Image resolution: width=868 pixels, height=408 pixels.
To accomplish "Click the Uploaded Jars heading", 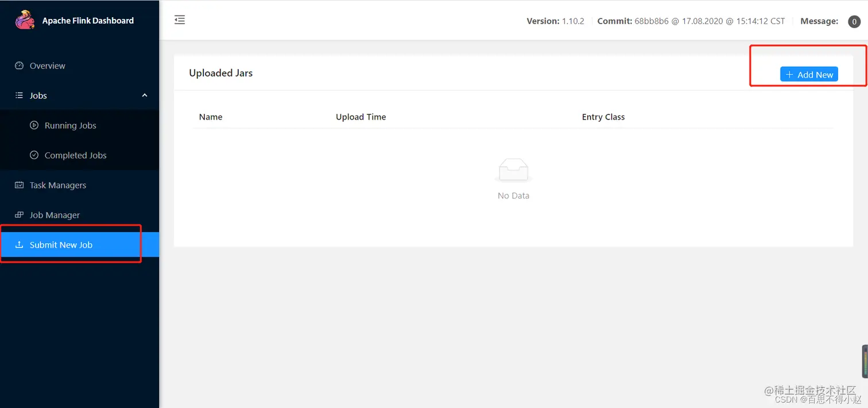I will pyautogui.click(x=221, y=73).
